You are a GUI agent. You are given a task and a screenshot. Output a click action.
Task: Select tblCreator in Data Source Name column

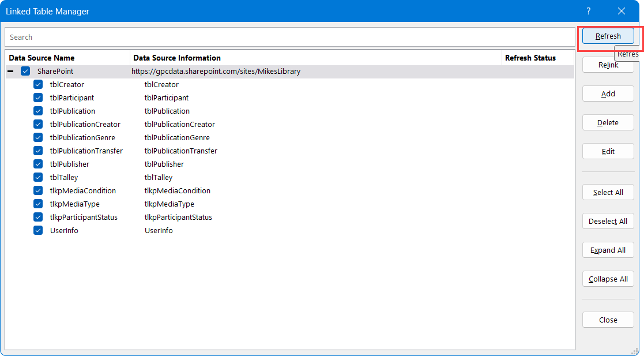(x=67, y=84)
